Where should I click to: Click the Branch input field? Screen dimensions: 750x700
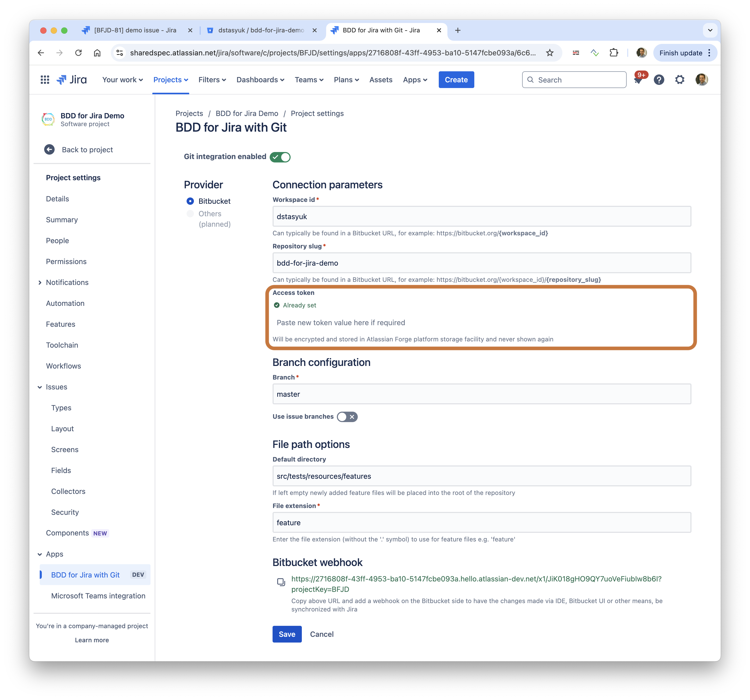[x=481, y=394]
